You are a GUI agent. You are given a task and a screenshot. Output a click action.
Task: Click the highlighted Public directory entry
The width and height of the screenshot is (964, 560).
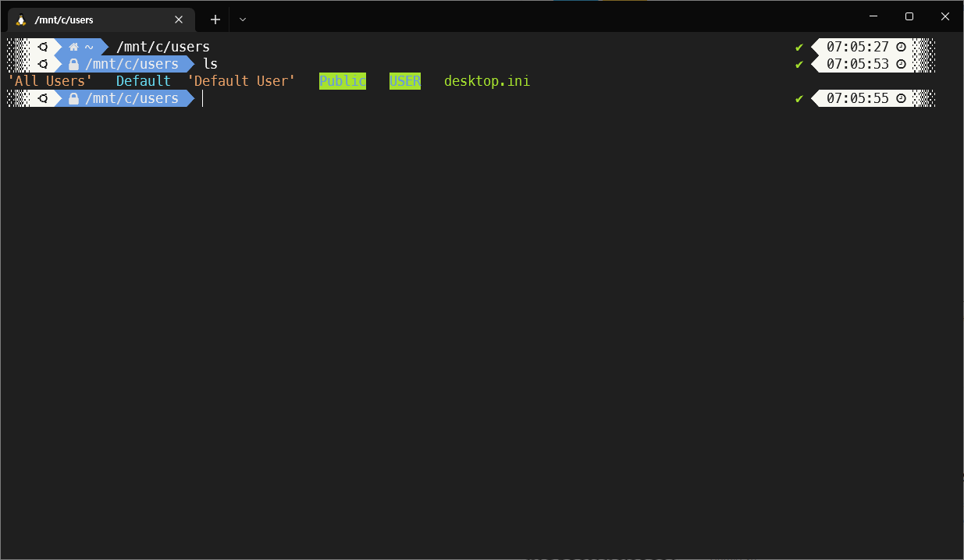tap(343, 81)
